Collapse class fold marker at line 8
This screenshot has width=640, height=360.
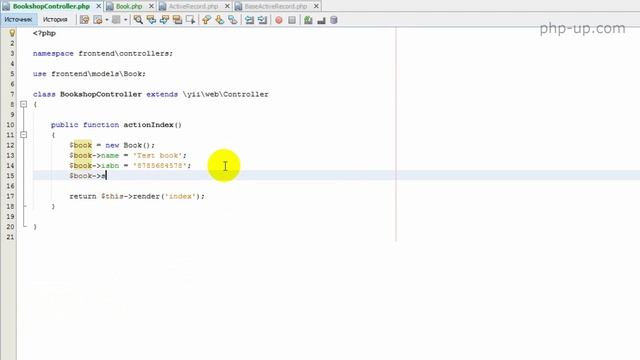[24, 104]
